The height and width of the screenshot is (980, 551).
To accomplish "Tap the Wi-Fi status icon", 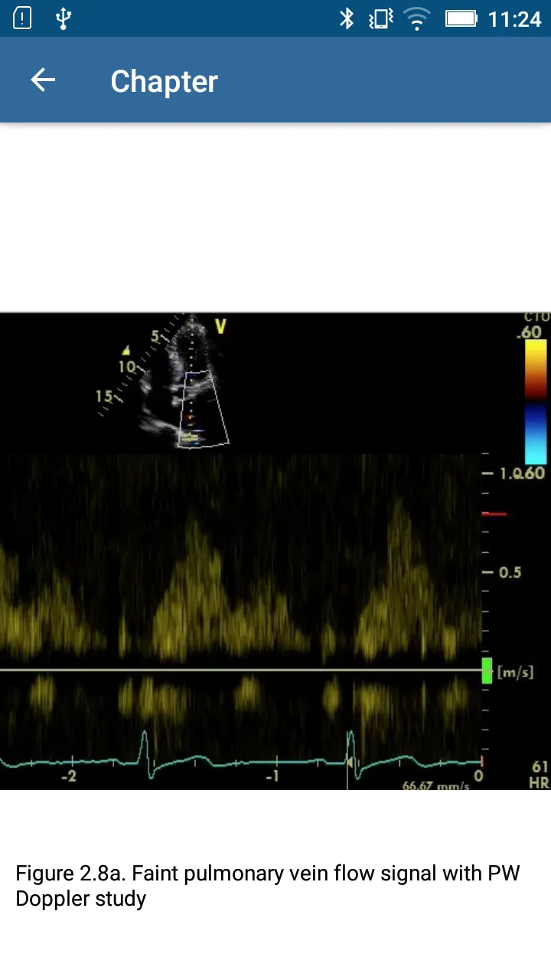I will pyautogui.click(x=417, y=18).
